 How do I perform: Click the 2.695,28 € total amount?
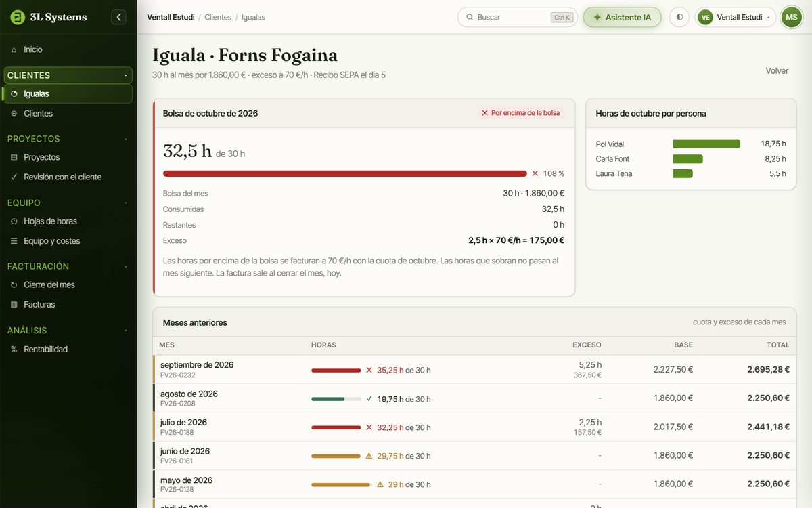tap(768, 370)
